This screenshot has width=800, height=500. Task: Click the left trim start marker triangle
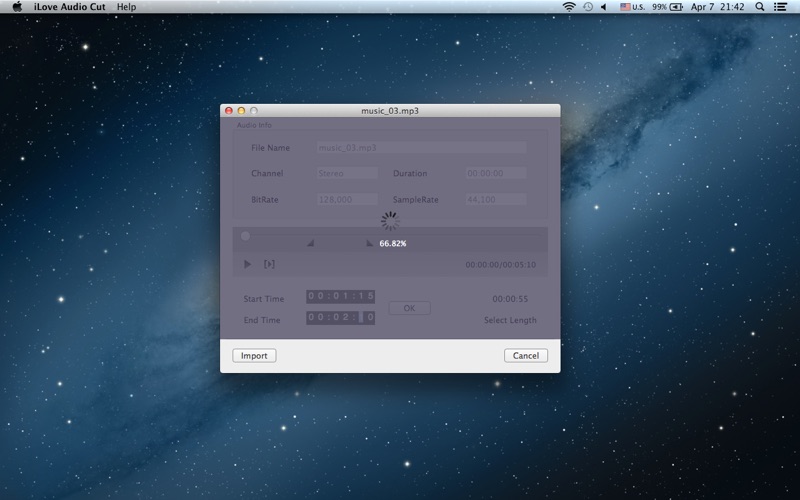tap(310, 243)
